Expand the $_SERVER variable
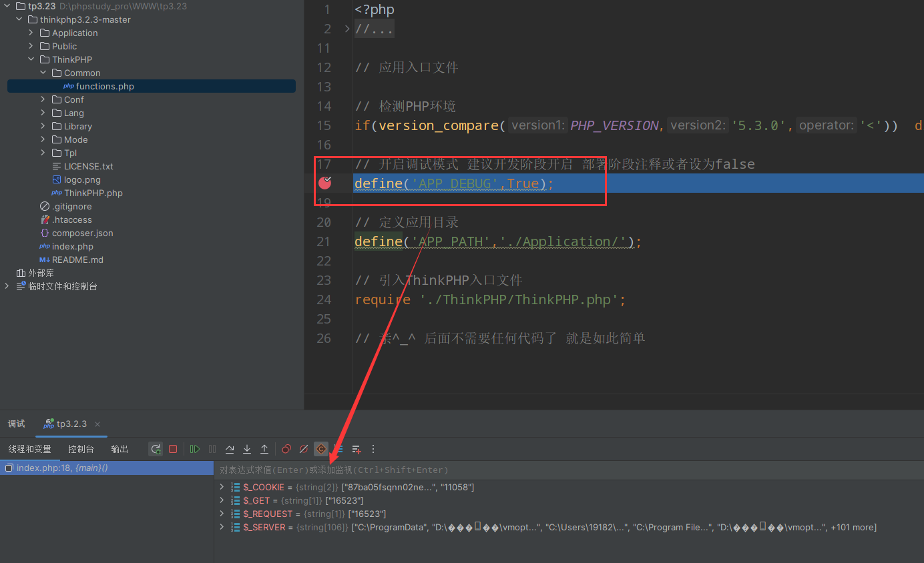924x563 pixels. pyautogui.click(x=222, y=527)
